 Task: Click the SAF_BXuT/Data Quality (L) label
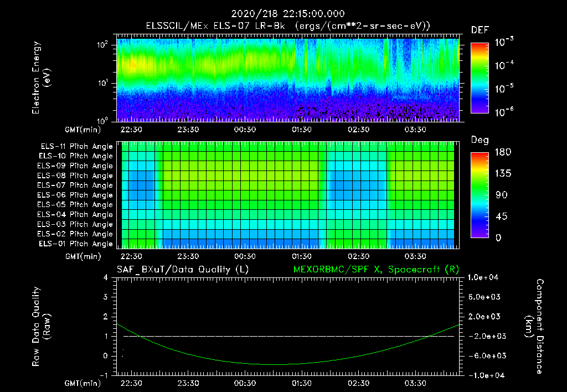click(183, 270)
